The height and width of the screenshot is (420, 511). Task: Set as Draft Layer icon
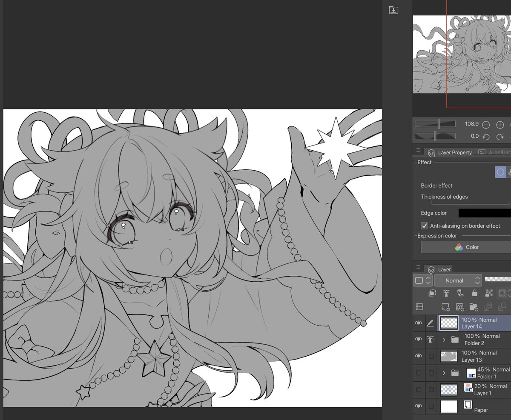pyautogui.click(x=460, y=293)
